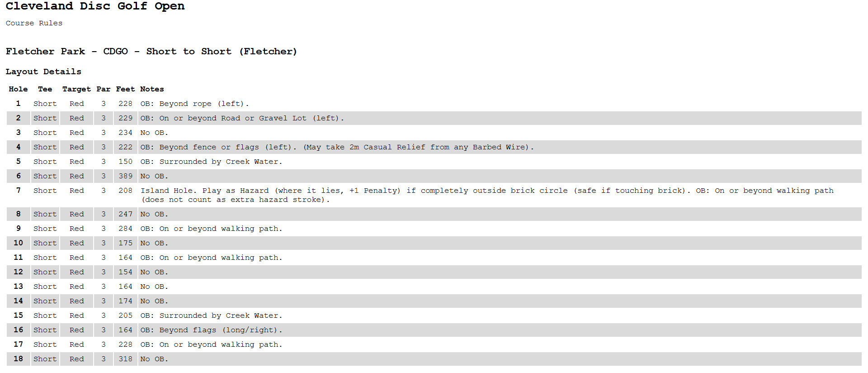Select the hole 7 Island Hole note
Screen dimensions: 868x373
487,195
